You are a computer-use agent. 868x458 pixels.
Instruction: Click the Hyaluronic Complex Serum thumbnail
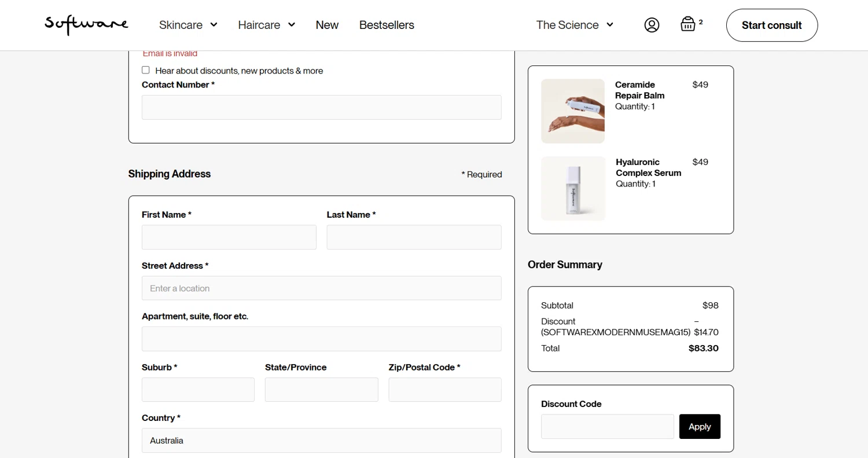pos(573,188)
